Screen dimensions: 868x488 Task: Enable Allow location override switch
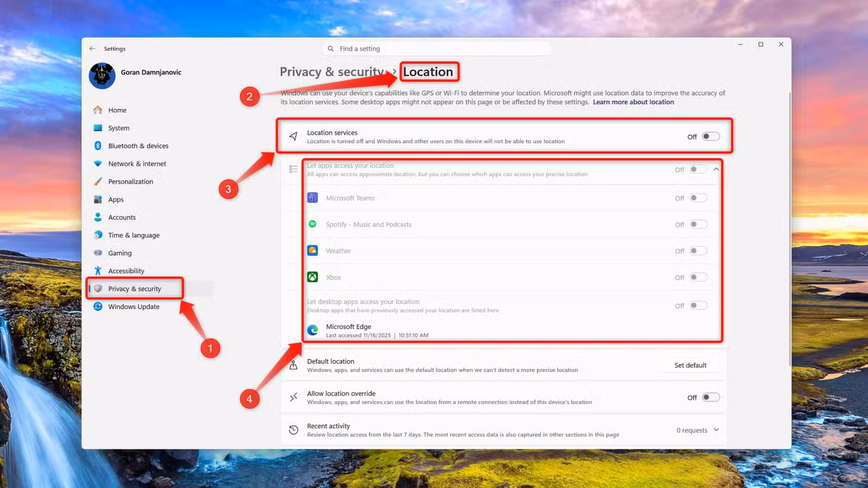(711, 397)
